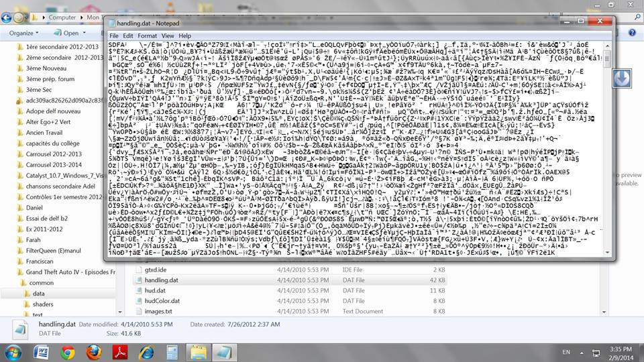
Task: Open Adobe Reader from the taskbar
Action: (120, 353)
